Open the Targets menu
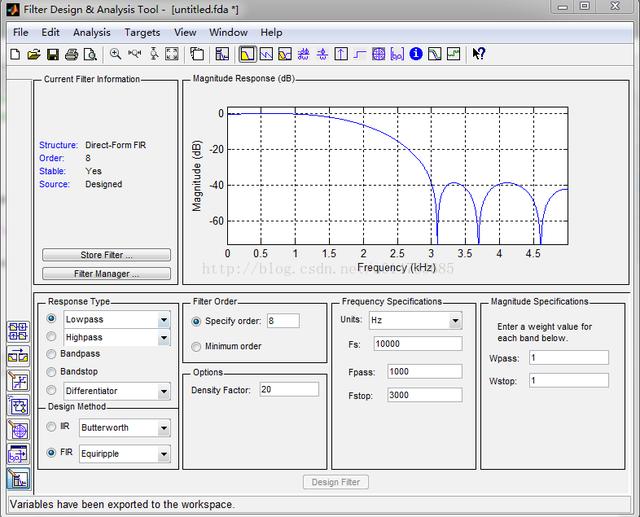Image resolution: width=640 pixels, height=517 pixels. [142, 32]
